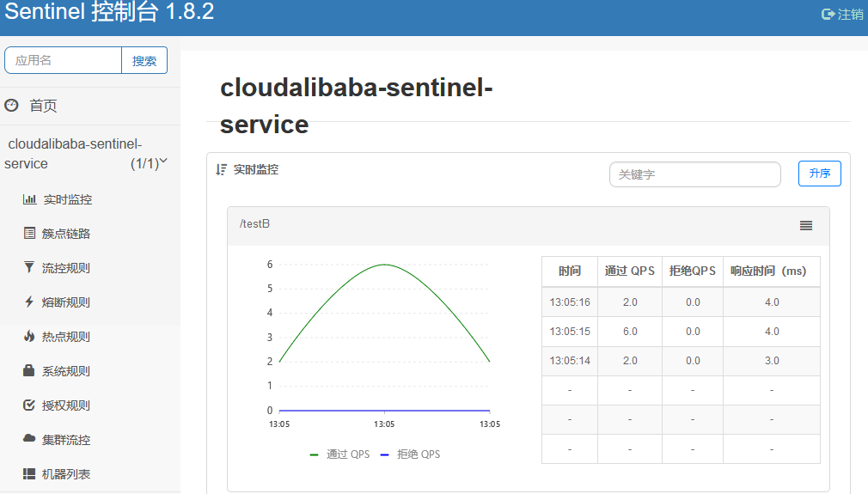Click the dashboard icon beside 首页
868x494 pixels.
coord(12,105)
